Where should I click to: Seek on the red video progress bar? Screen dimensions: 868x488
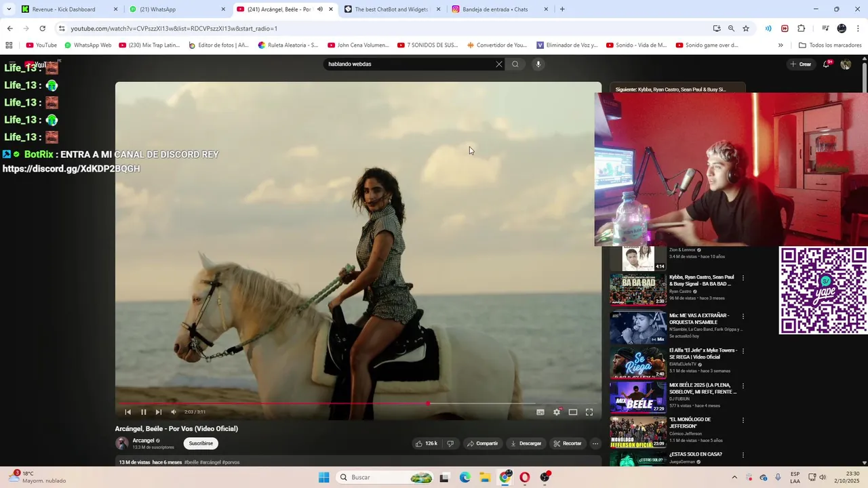pos(358,403)
